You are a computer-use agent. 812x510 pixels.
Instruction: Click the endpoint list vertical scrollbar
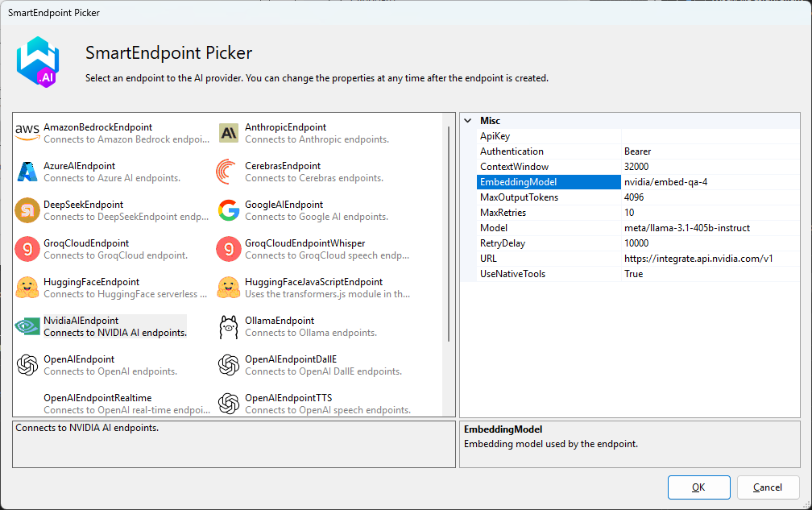click(449, 233)
